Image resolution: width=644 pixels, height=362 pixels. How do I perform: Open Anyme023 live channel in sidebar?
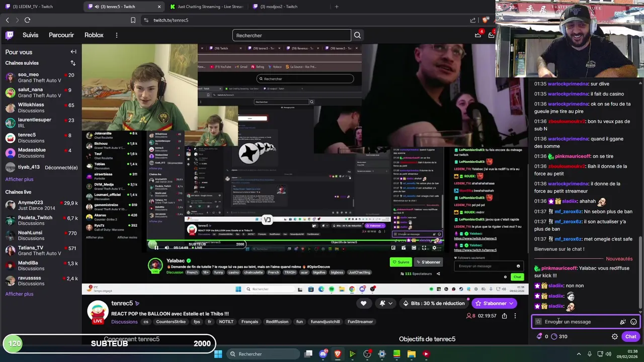(x=40, y=205)
